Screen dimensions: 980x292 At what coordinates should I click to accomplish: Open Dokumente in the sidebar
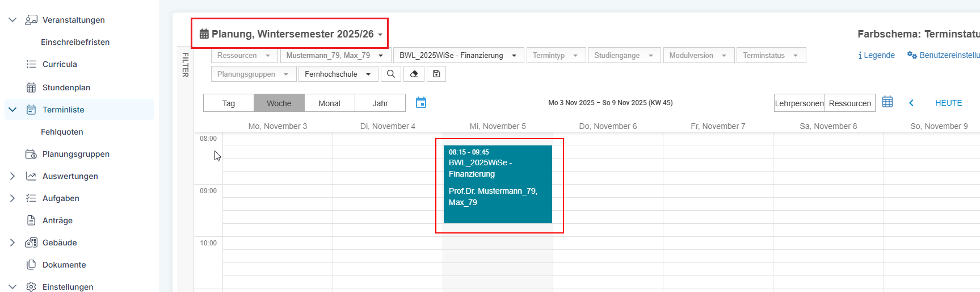coord(64,265)
